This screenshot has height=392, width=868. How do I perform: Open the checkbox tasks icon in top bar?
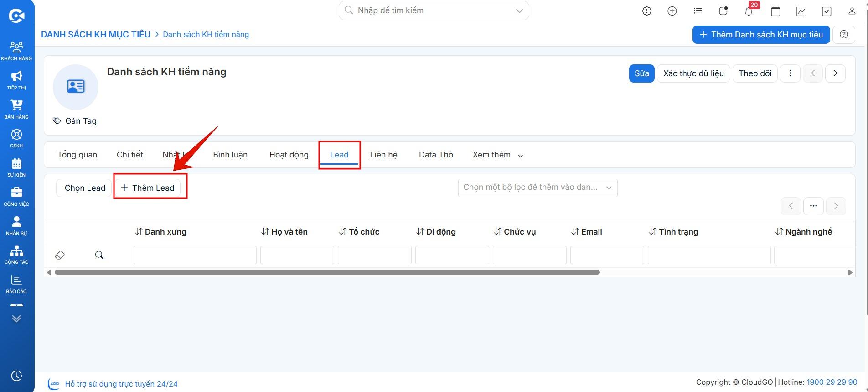coord(827,11)
